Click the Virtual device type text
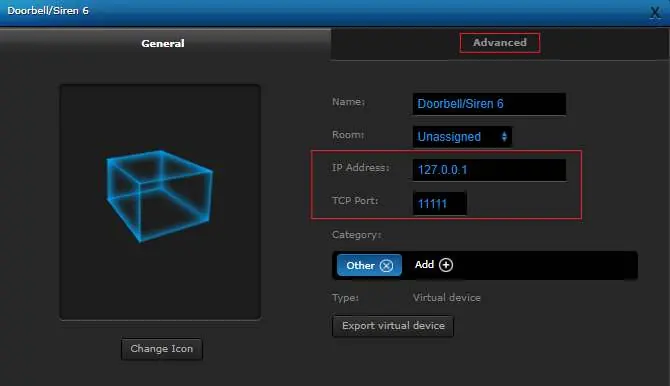Screen dimensions: 670x386 [447, 298]
